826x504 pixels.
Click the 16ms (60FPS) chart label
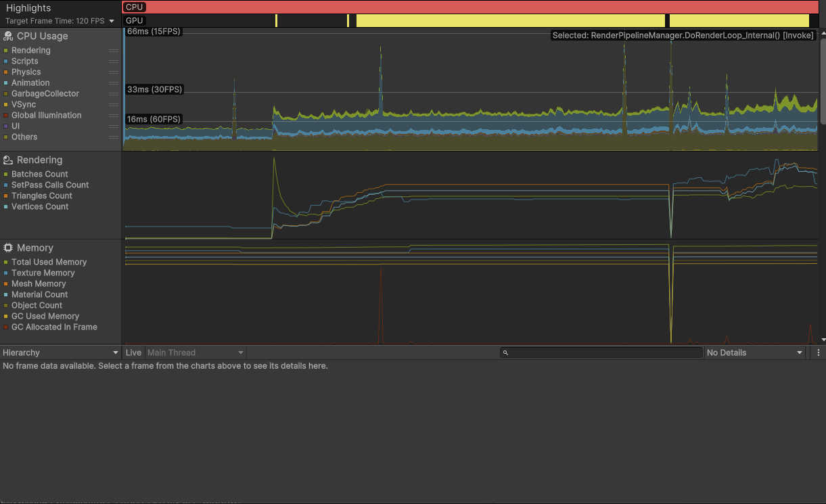(x=154, y=119)
